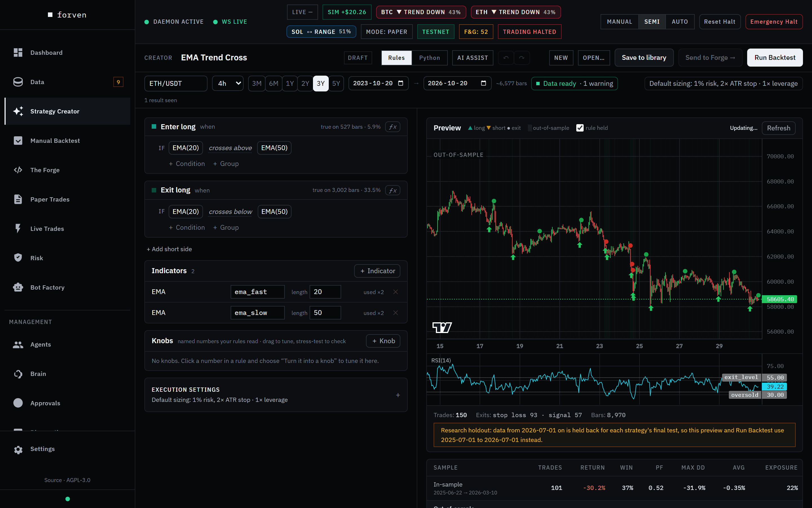Screen dimensions: 812x508
Task: Click the forven logo
Action: [x=67, y=15]
